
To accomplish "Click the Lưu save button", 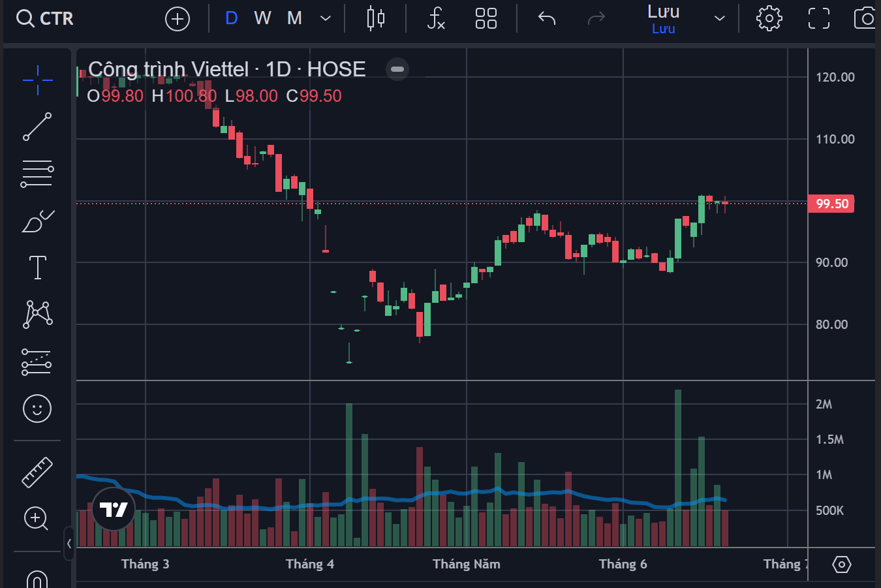I will [x=663, y=18].
